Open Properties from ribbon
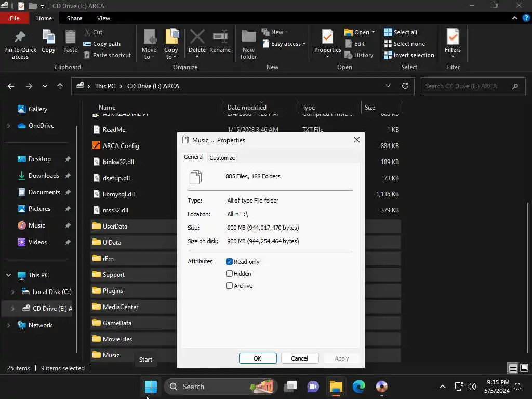Screen dimensions: 532x399 (327, 44)
